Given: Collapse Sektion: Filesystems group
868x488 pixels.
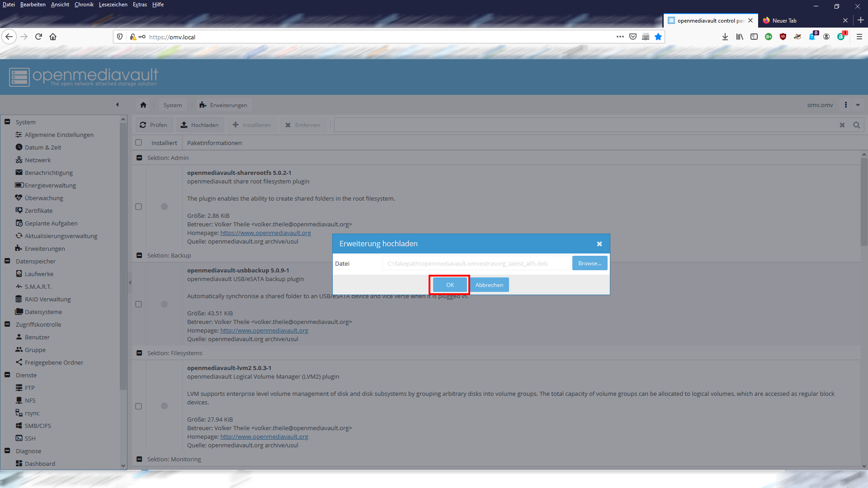Looking at the screenshot, I should [x=139, y=353].
